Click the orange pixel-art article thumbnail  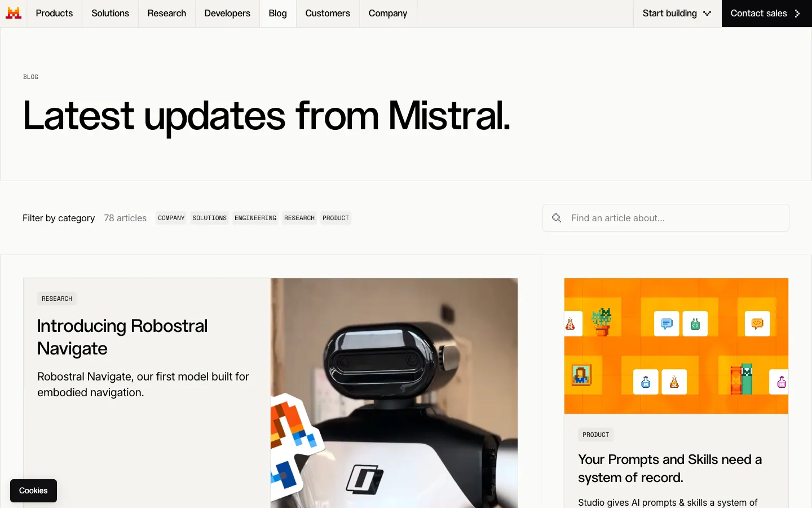[676, 346]
